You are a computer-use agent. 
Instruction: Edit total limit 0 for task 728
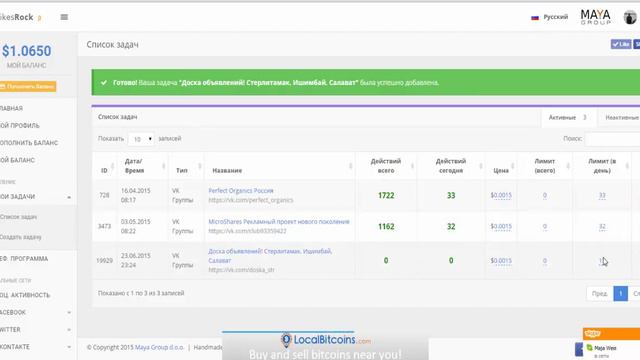point(544,196)
